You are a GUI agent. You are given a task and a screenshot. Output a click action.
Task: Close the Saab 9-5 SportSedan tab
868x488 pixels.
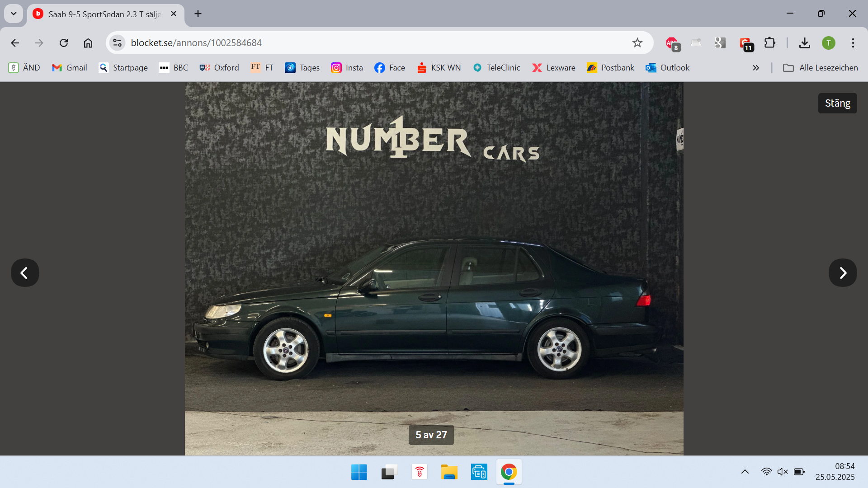pos(174,14)
